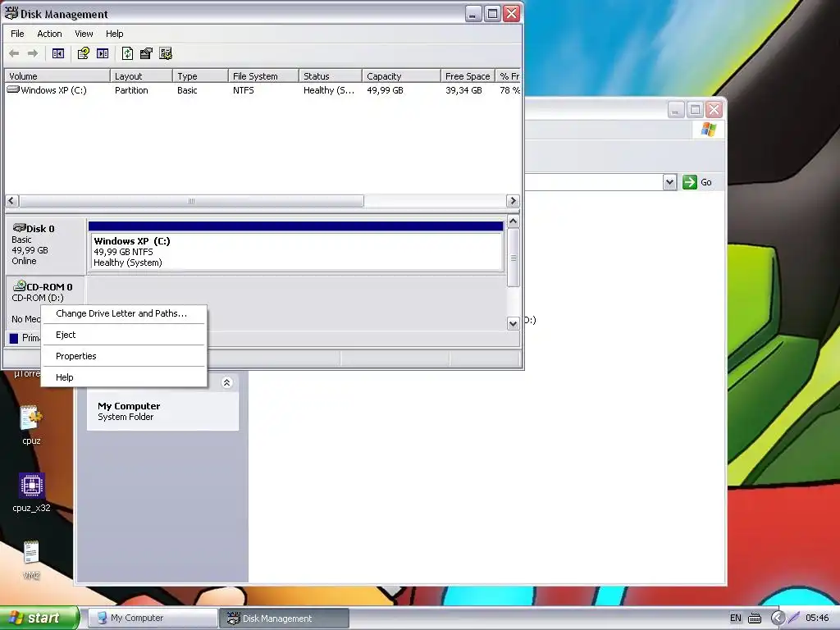Viewport: 840px width, 630px height.
Task: Choose Properties from context menu
Action: (124, 356)
